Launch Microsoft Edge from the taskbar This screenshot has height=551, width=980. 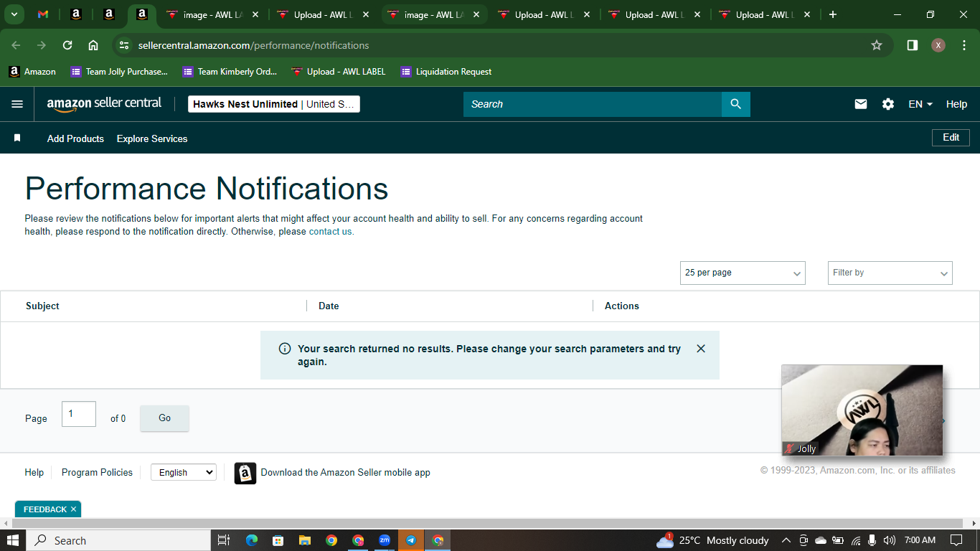[x=251, y=540]
